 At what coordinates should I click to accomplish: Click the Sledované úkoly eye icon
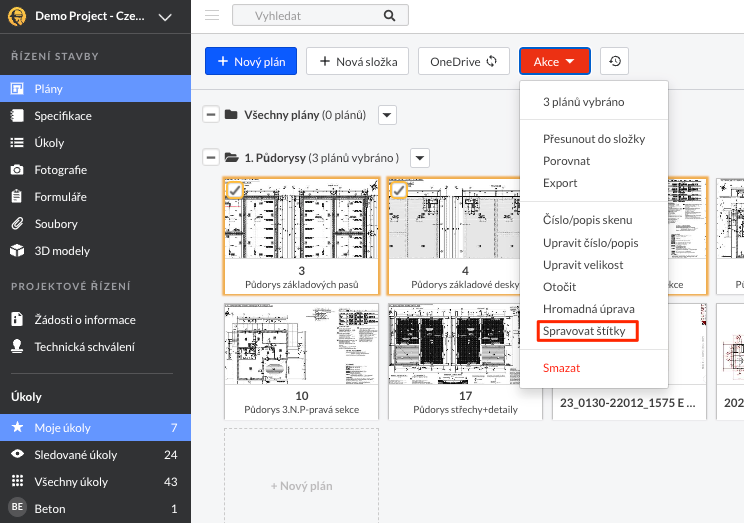coord(17,454)
